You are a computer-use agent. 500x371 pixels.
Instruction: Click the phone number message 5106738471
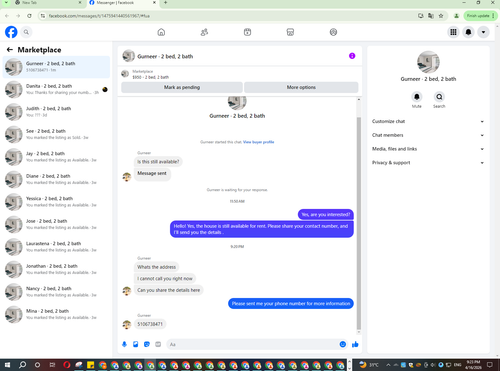coord(150,324)
